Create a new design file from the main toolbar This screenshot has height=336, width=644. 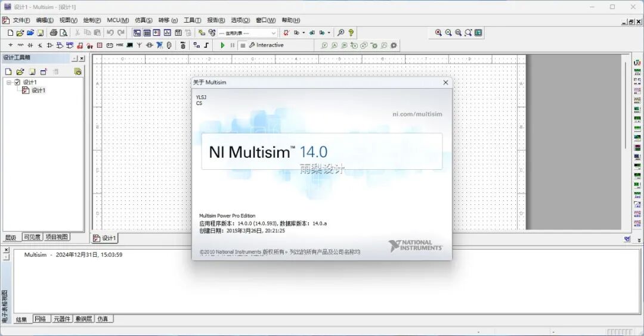pos(10,33)
